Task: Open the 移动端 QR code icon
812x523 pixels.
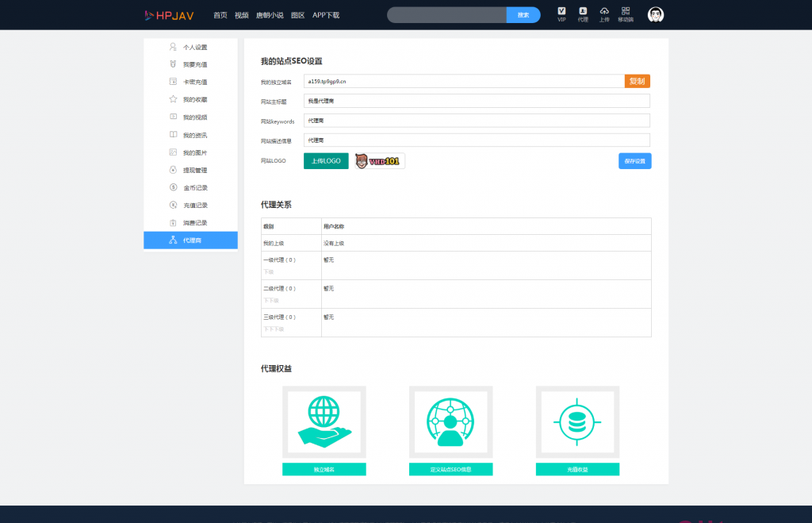Action: click(626, 12)
